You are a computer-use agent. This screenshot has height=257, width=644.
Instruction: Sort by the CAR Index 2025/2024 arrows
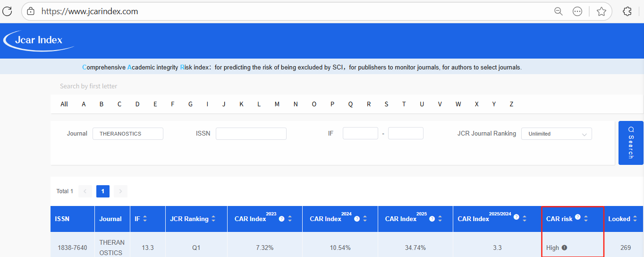(524, 219)
